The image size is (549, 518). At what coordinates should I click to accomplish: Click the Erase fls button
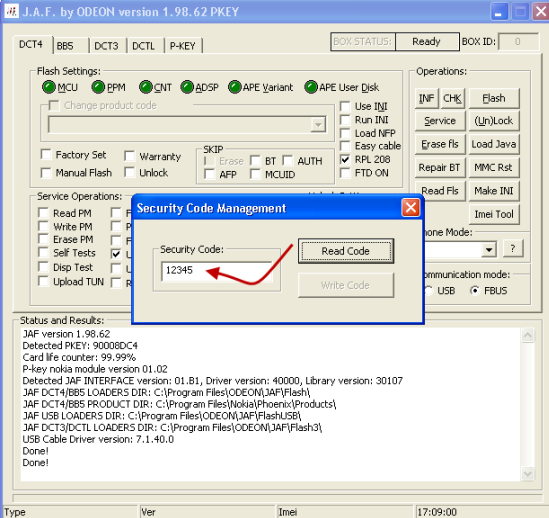(x=440, y=144)
